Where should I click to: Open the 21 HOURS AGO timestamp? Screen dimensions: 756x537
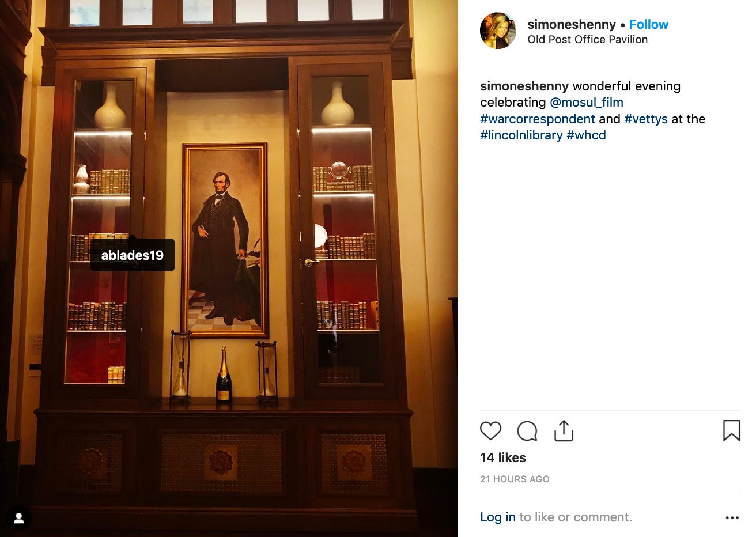point(515,479)
